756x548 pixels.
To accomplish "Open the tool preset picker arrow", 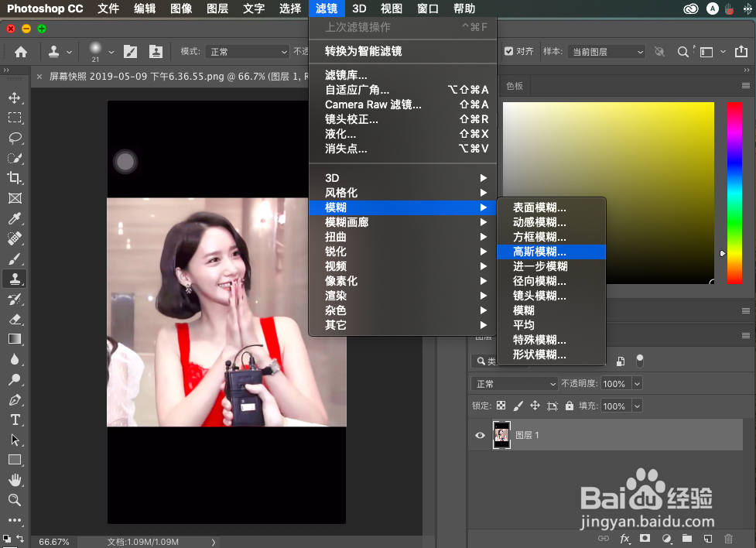I will click(69, 52).
